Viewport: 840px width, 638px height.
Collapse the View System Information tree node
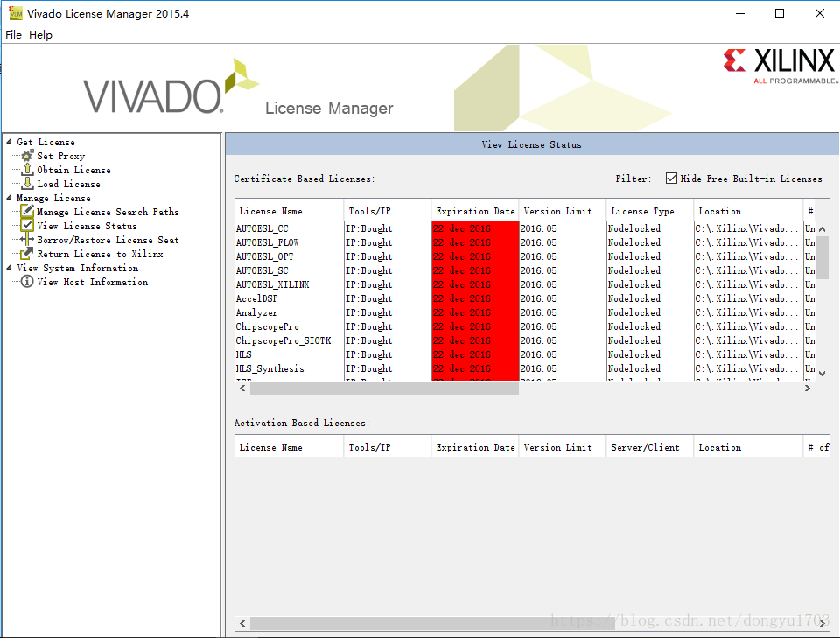coord(9,267)
